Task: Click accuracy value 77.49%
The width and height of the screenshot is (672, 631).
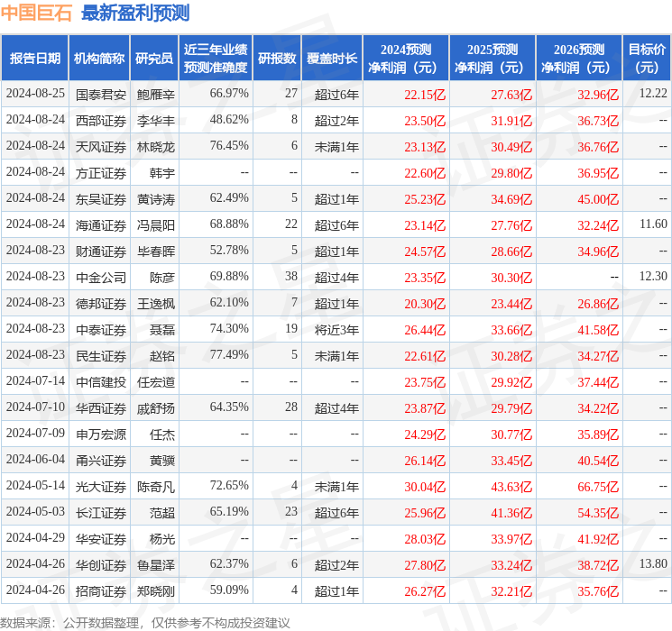Action: (x=229, y=354)
